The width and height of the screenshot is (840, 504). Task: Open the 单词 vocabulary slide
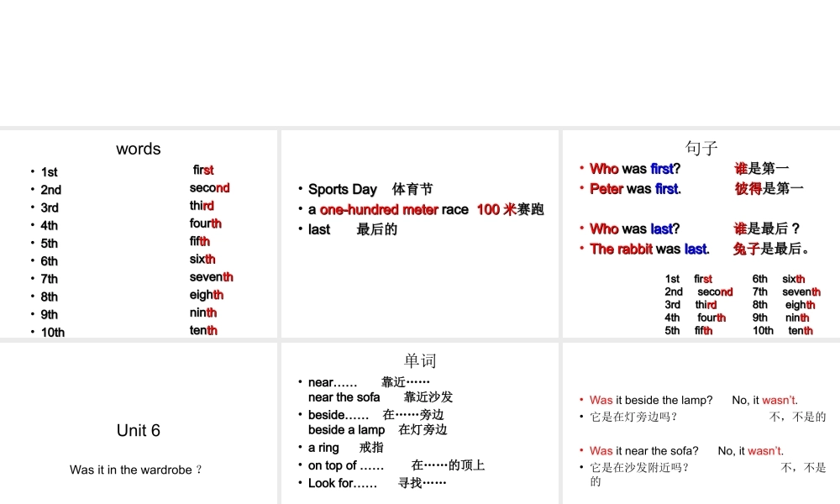(420, 423)
